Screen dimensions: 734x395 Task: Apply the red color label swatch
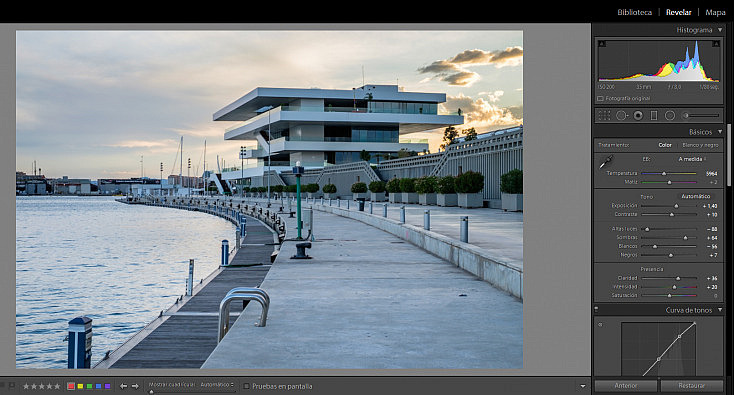click(71, 386)
